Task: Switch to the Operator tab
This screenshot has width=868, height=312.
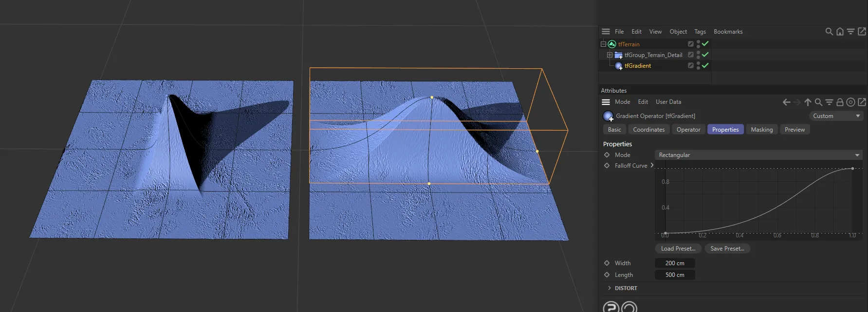Action: pyautogui.click(x=688, y=130)
